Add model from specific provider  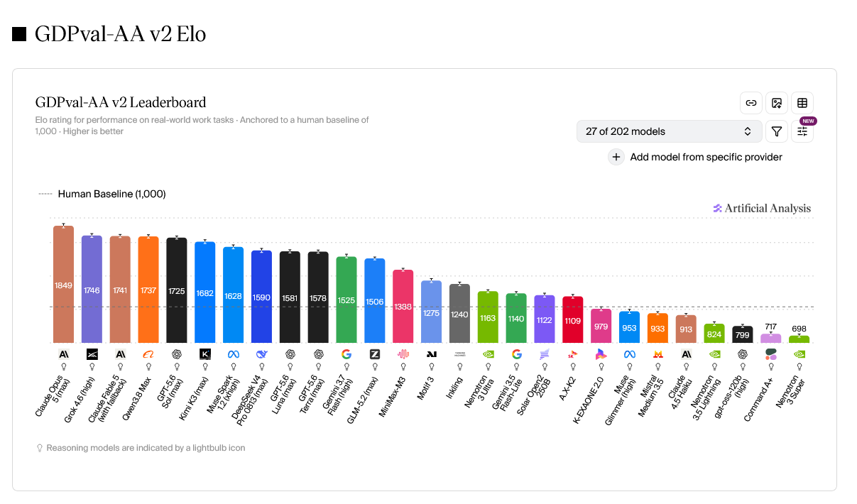tap(706, 157)
